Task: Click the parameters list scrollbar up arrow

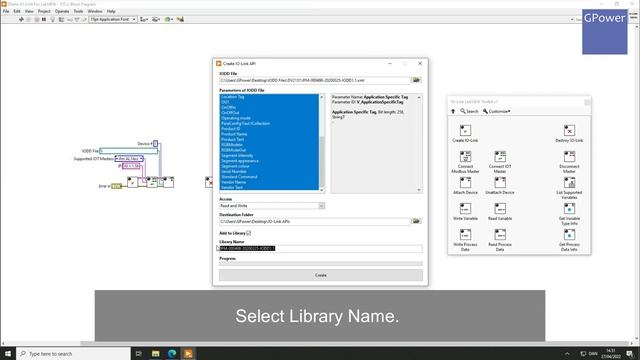Action: [322, 97]
